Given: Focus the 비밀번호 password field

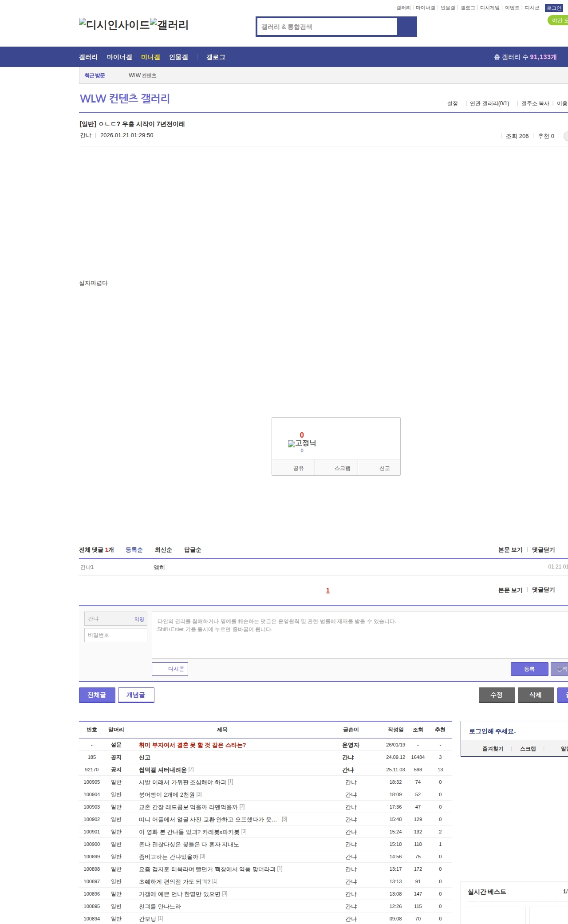Looking at the screenshot, I should click(116, 635).
